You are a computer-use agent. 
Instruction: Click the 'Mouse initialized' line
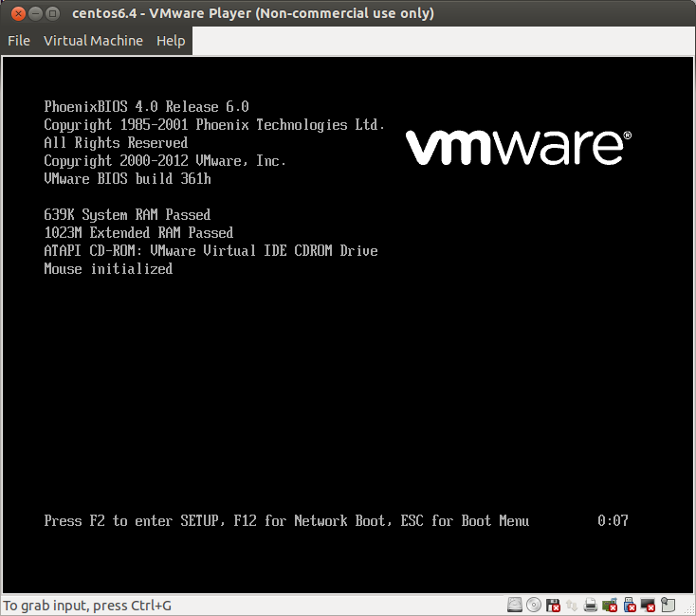point(108,269)
